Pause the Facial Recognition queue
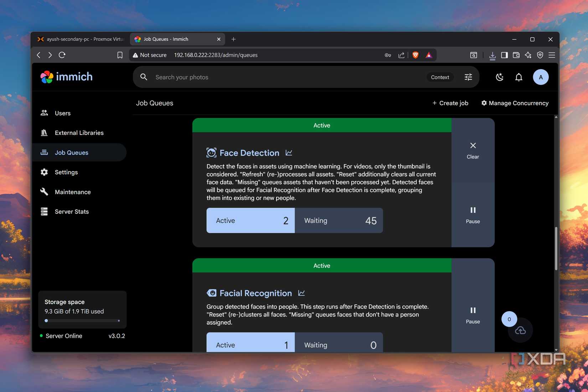The width and height of the screenshot is (588, 392). (473, 315)
